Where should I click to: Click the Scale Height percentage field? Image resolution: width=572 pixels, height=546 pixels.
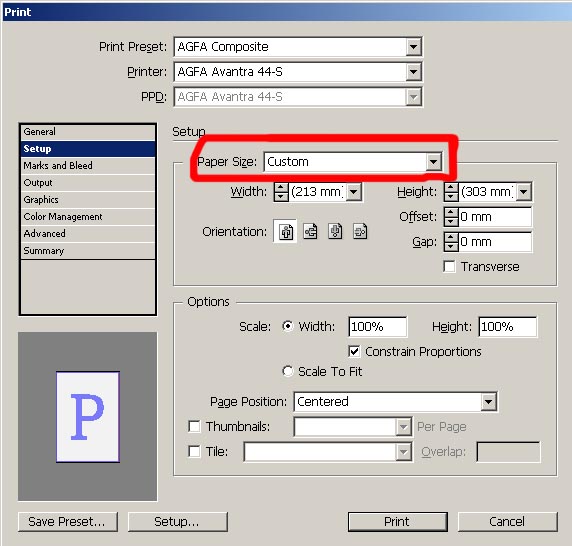[507, 326]
